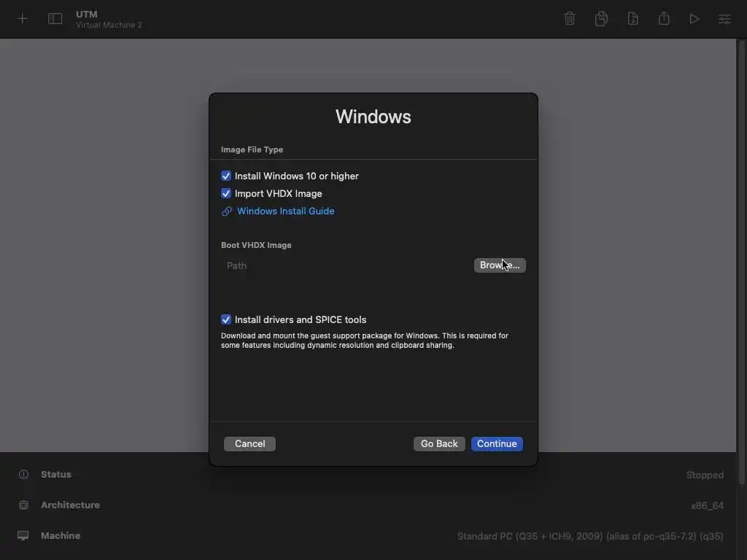Click the 'Download and mount the guest support package' description
Image resolution: width=747 pixels, height=560 pixels.
pyautogui.click(x=365, y=341)
